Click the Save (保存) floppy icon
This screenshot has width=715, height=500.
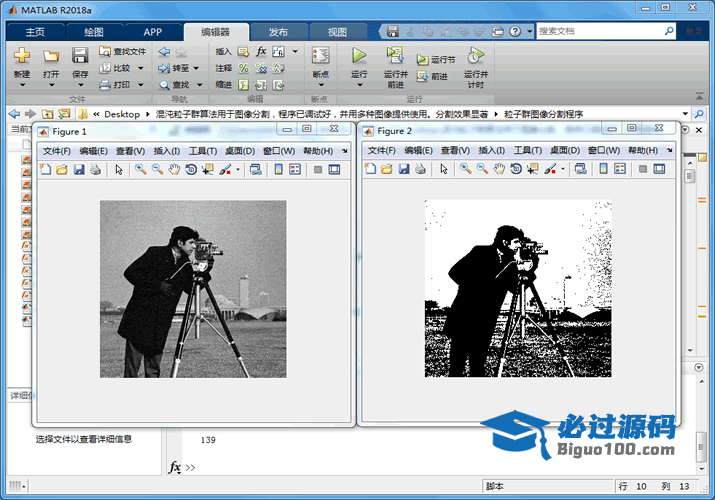80,56
